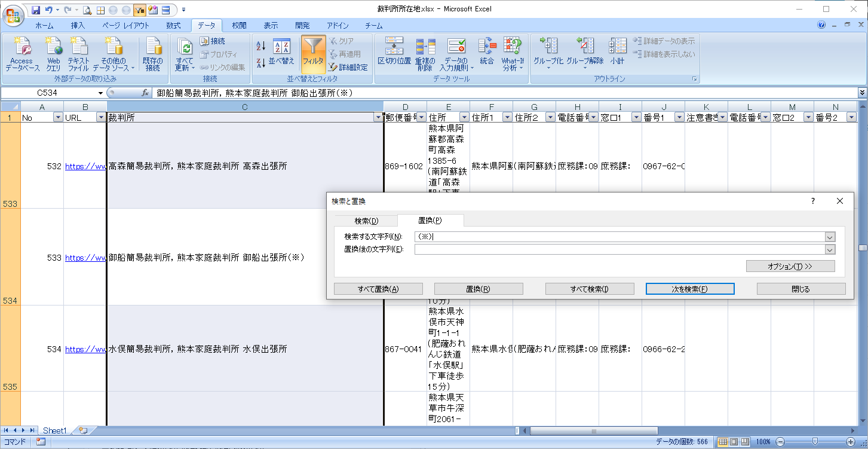Remove duplicates (重複の削除)

425,54
